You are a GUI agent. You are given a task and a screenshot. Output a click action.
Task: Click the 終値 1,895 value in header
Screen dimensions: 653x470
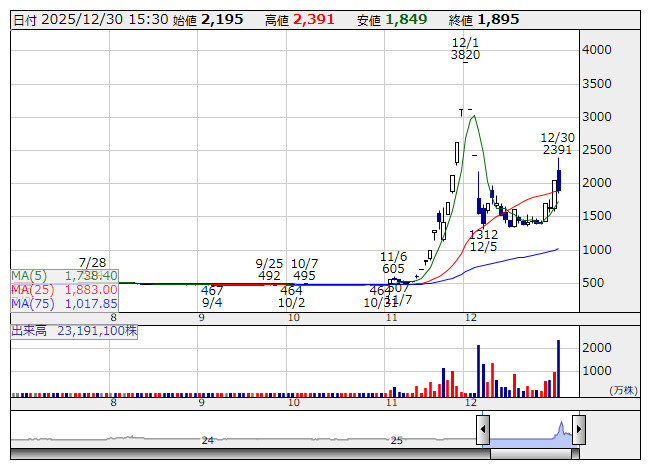[x=497, y=19]
